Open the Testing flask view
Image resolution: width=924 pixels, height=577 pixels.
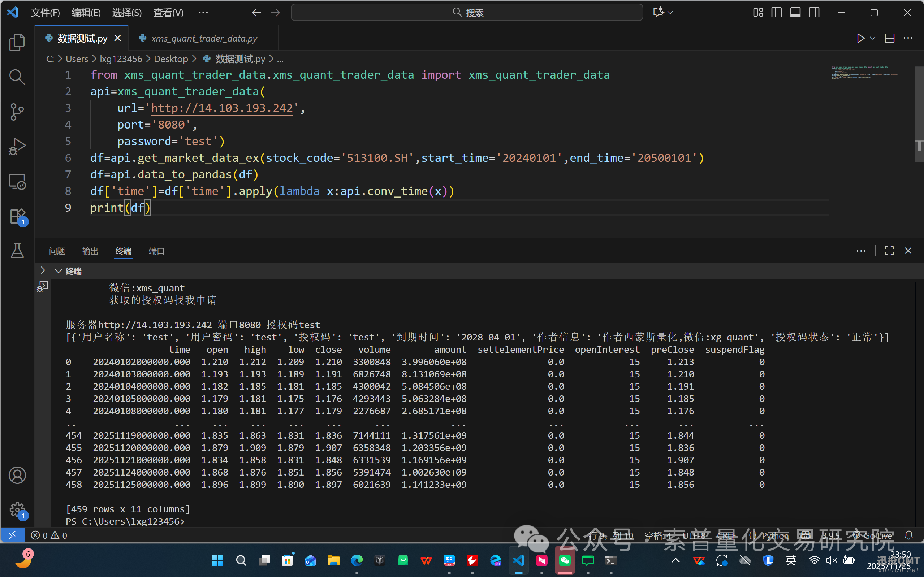click(x=17, y=251)
